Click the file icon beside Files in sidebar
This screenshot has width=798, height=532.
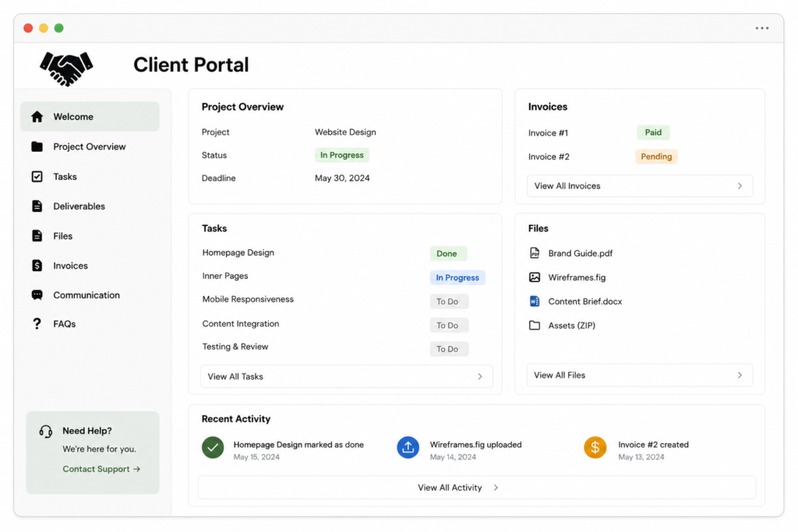pyautogui.click(x=37, y=236)
